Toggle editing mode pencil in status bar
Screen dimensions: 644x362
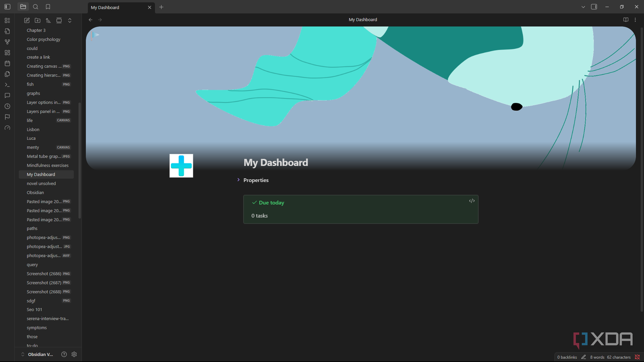(x=584, y=357)
